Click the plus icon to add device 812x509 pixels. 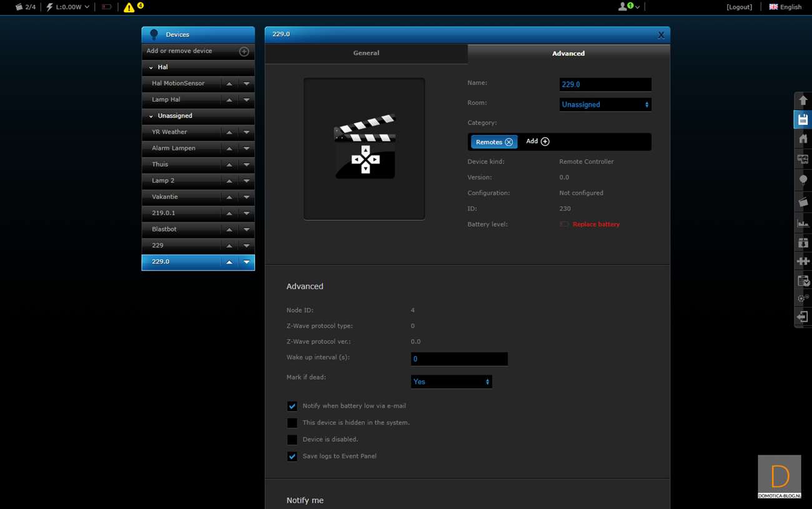244,51
